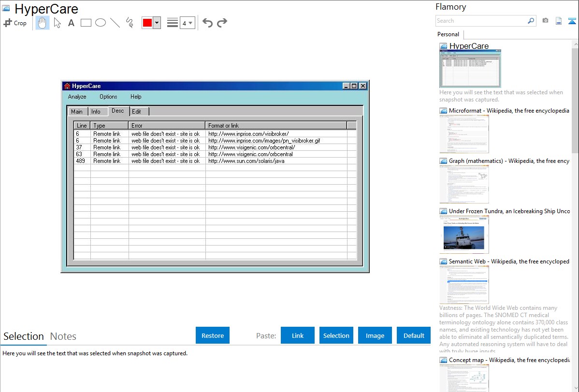Screen dimensions: 579x392
Task: Select the Crop tool
Action: click(15, 23)
